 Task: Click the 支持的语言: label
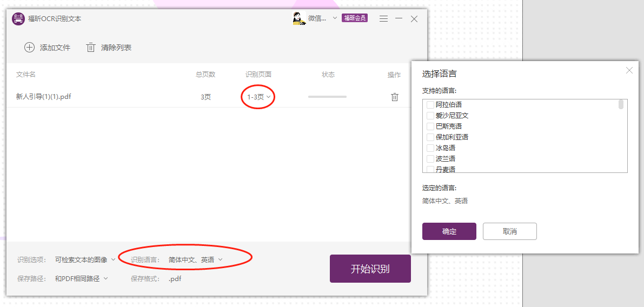tap(440, 90)
